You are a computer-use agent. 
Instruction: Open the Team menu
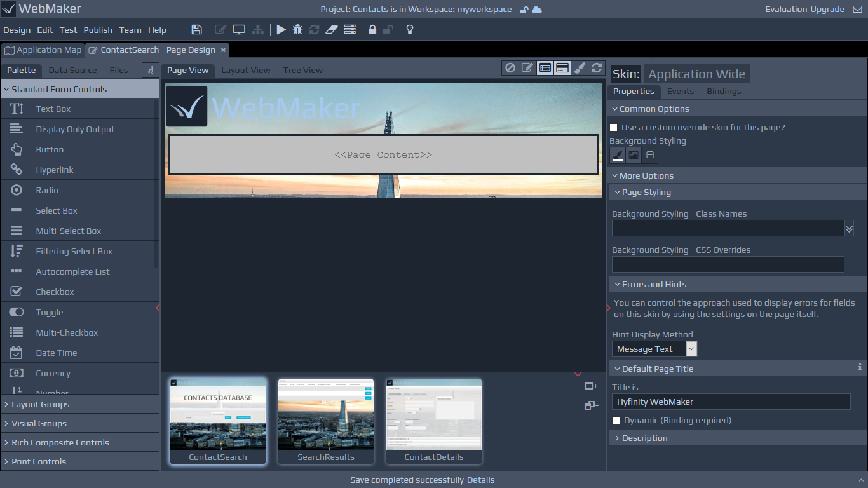130,30
